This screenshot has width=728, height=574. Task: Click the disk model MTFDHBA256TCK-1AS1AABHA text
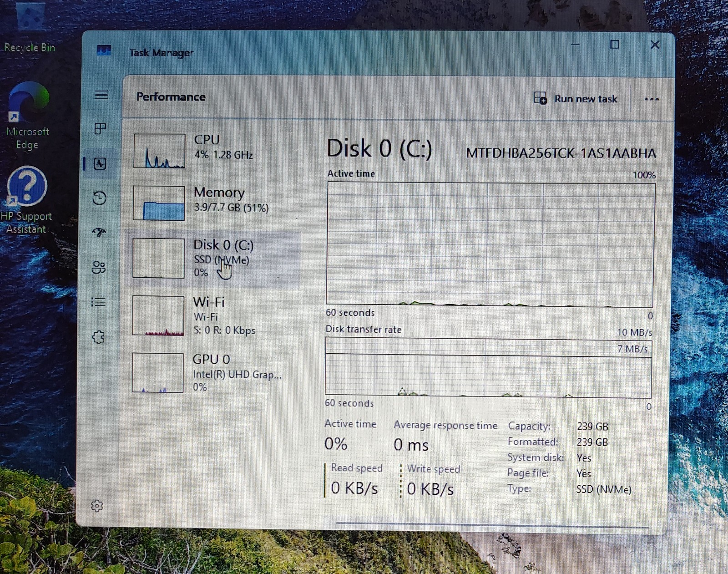[x=561, y=153]
